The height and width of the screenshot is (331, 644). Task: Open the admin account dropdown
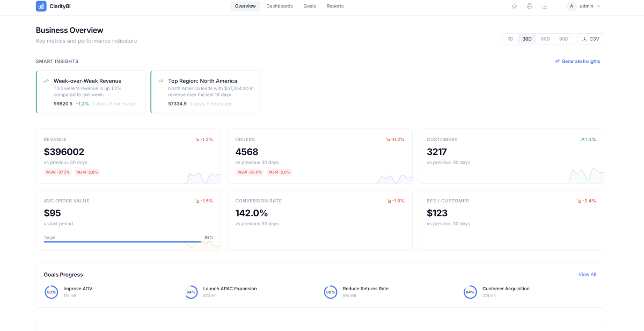pyautogui.click(x=585, y=6)
